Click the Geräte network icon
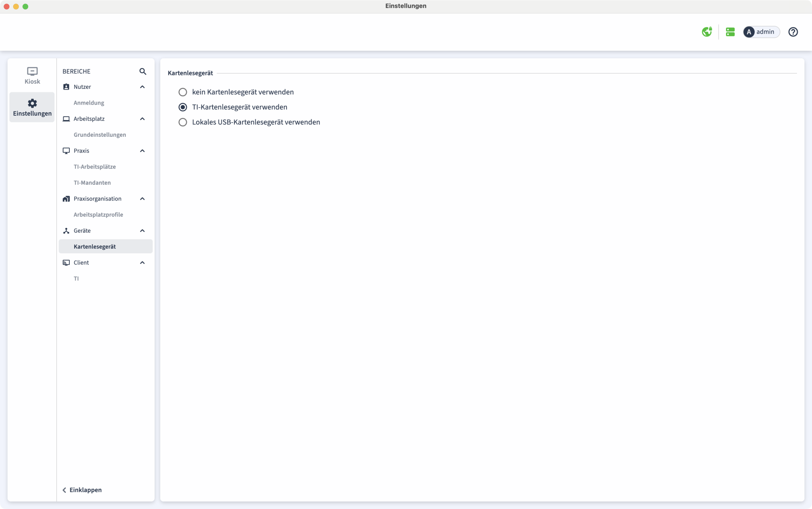The width and height of the screenshot is (812, 509). (66, 231)
